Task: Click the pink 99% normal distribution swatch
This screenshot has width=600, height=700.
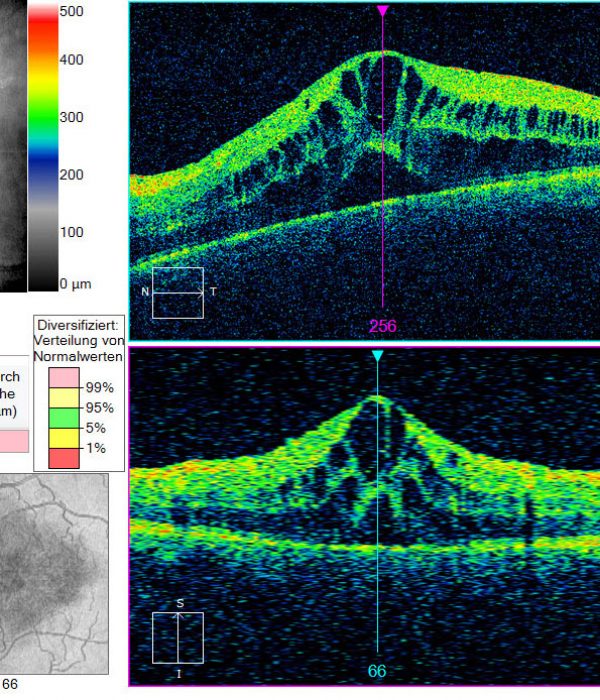Action: (64, 378)
